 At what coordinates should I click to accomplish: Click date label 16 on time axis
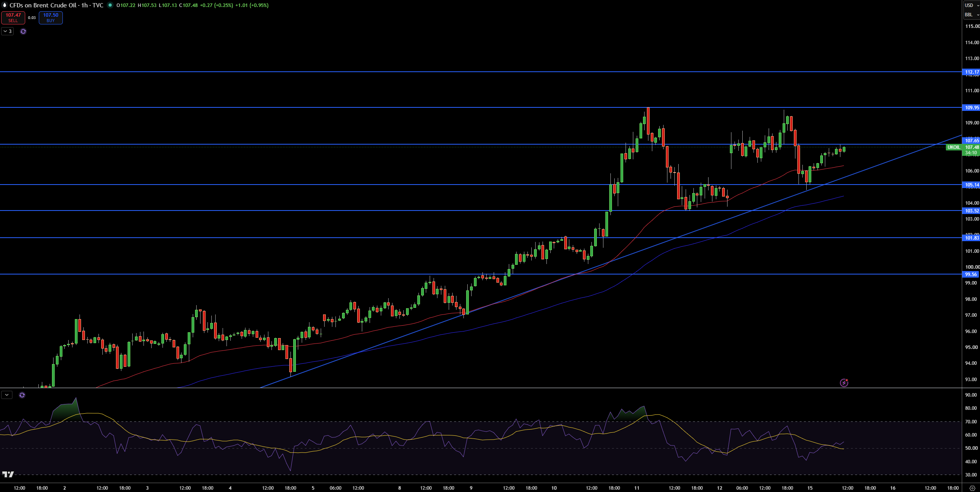coord(893,488)
